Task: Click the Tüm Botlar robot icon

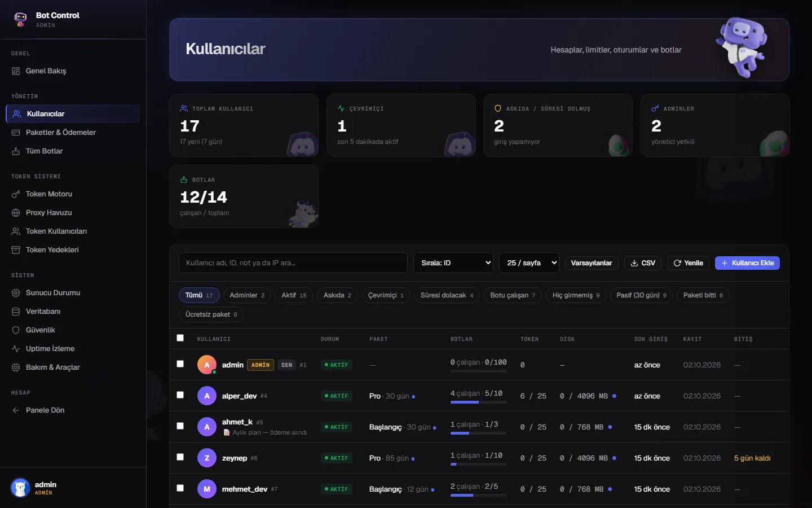Action: (16, 151)
